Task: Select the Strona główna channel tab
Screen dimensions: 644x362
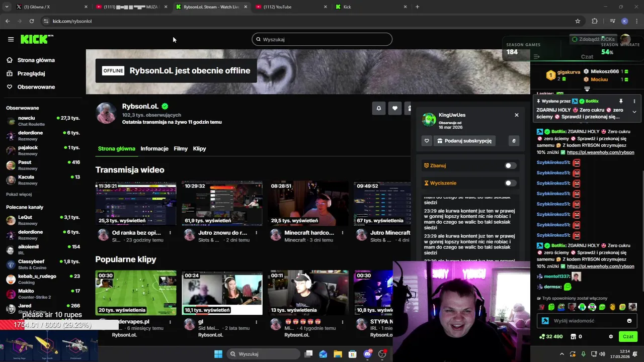Action: [x=116, y=149]
